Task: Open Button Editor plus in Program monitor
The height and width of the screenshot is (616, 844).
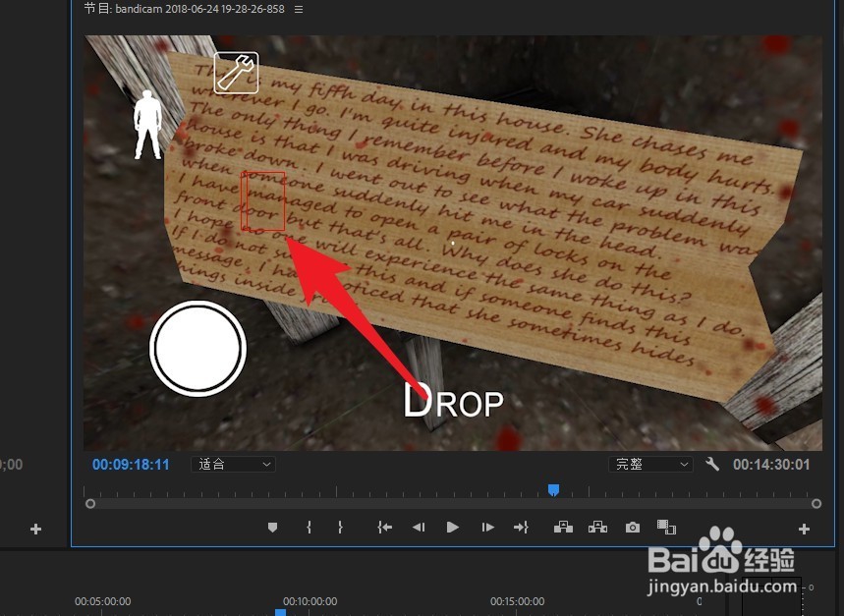Action: (x=804, y=529)
